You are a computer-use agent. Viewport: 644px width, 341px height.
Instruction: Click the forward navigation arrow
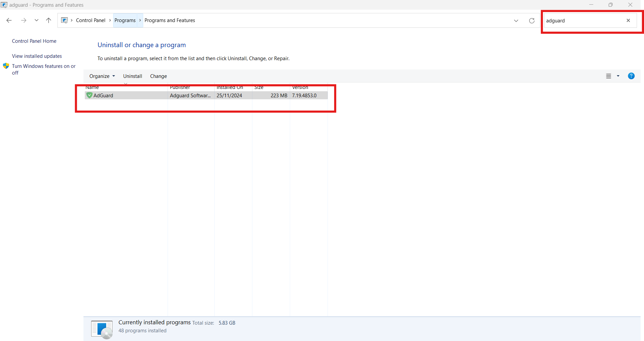click(23, 20)
